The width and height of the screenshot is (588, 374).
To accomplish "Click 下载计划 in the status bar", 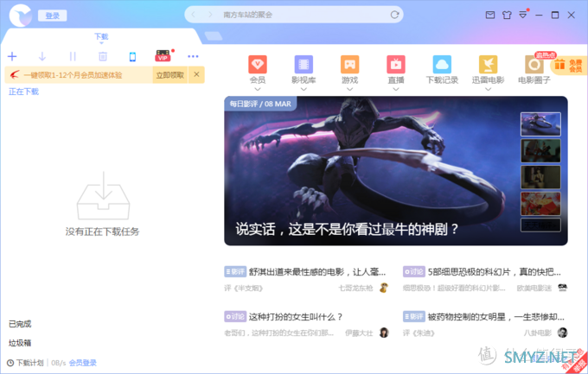I will click(25, 363).
